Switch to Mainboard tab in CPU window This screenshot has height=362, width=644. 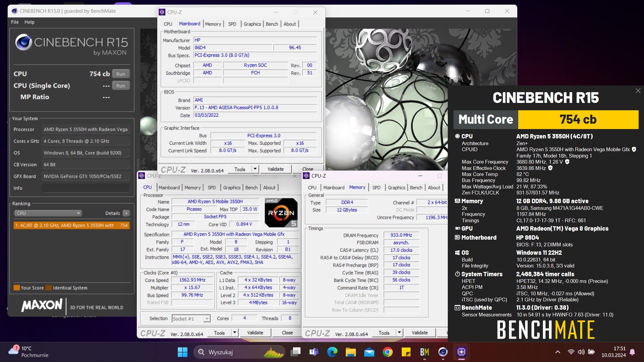pyautogui.click(x=169, y=188)
